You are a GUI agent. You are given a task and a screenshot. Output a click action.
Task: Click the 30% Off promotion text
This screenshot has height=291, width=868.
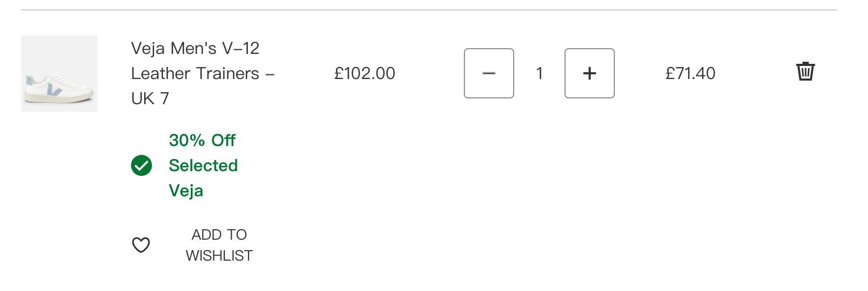coord(202,140)
